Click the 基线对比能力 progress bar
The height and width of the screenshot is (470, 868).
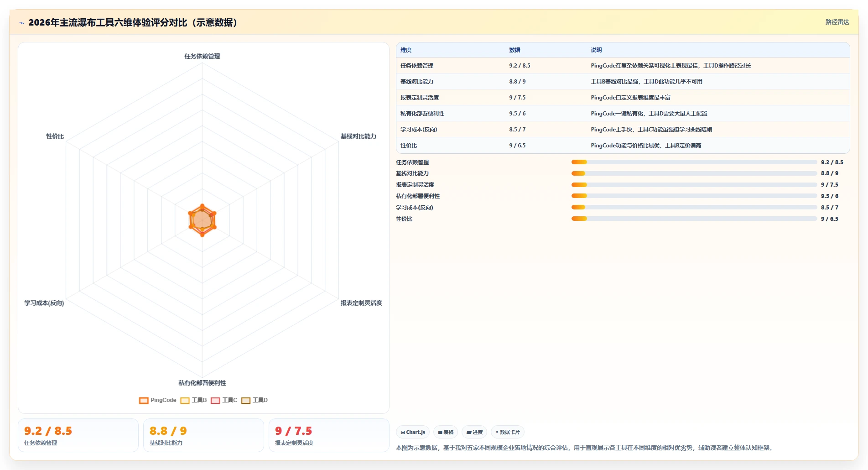(x=694, y=173)
